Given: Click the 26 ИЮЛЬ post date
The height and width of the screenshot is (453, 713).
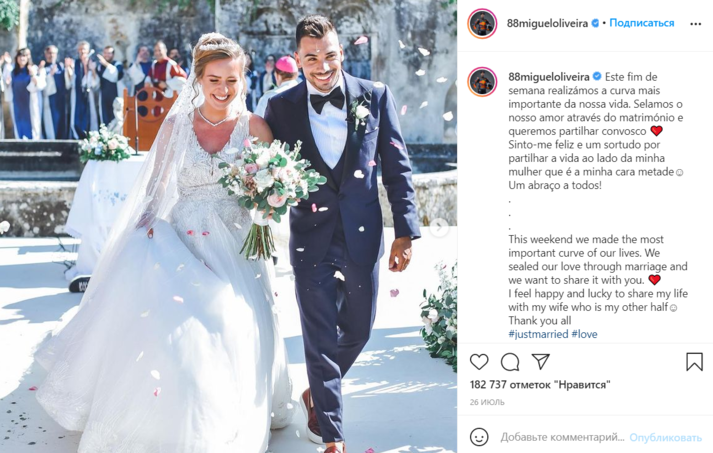Looking at the screenshot, I should (487, 402).
